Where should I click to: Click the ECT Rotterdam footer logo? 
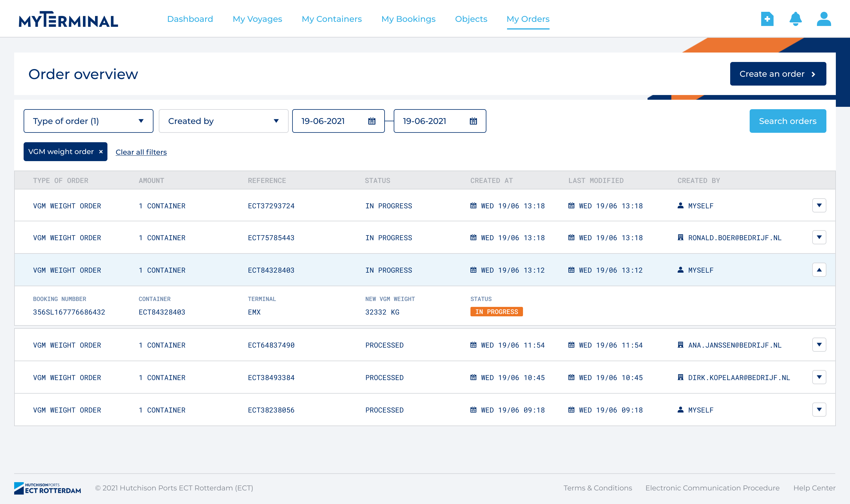point(48,488)
